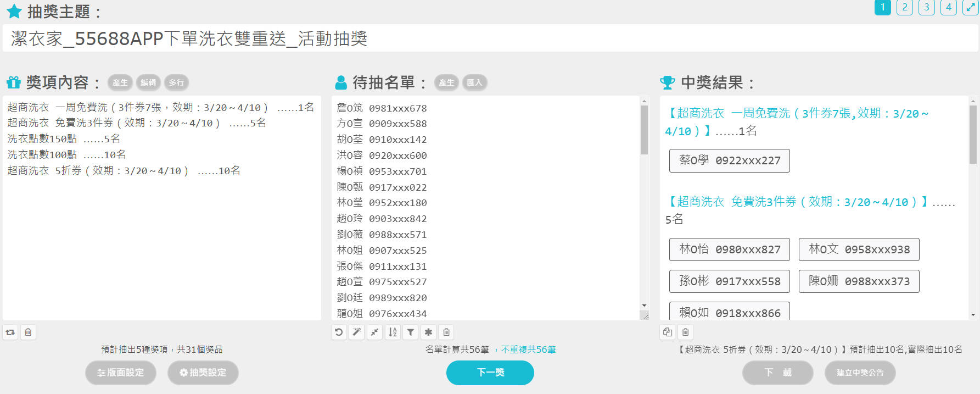980x394 pixels.
Task: Delete the candidate list with its trash icon
Action: (x=446, y=332)
